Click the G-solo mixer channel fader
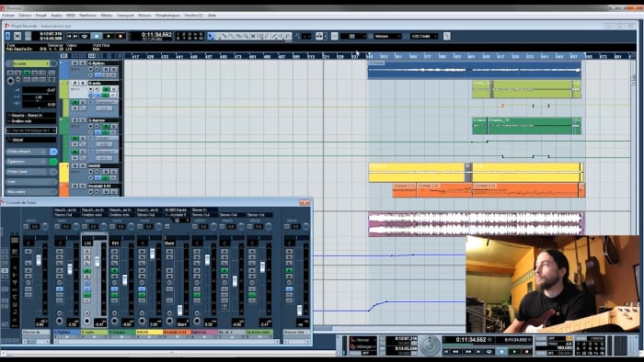Screen dimensions: 644x362 pyautogui.click(x=98, y=261)
